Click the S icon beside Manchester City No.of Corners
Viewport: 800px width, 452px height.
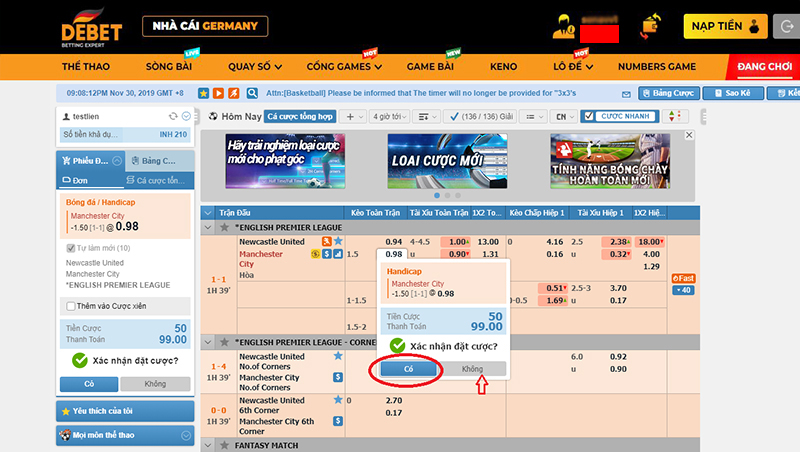pyautogui.click(x=338, y=377)
